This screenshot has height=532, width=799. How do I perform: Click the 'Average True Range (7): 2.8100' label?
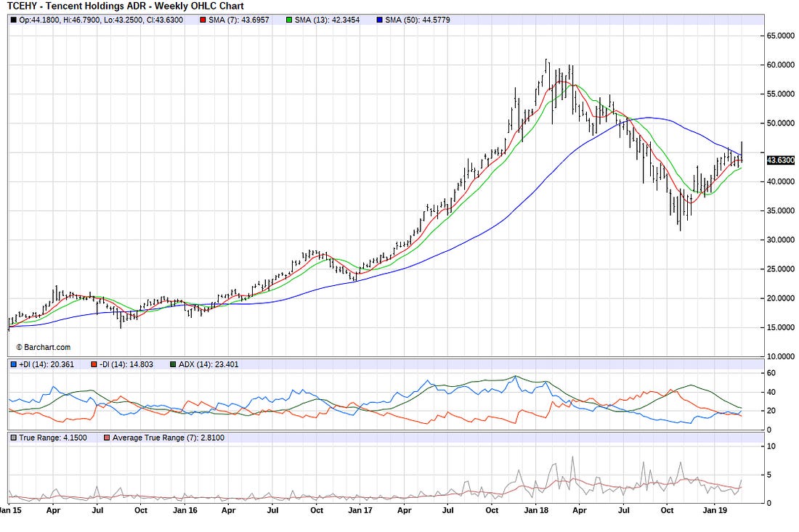click(169, 438)
